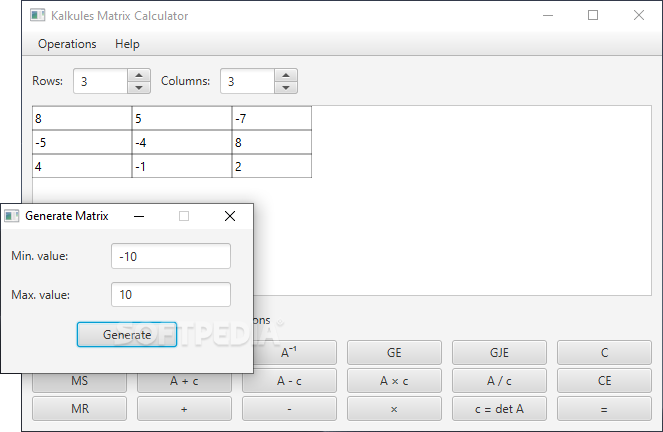Click the Generate button
Image resolution: width=663 pixels, height=432 pixels.
coord(127,334)
